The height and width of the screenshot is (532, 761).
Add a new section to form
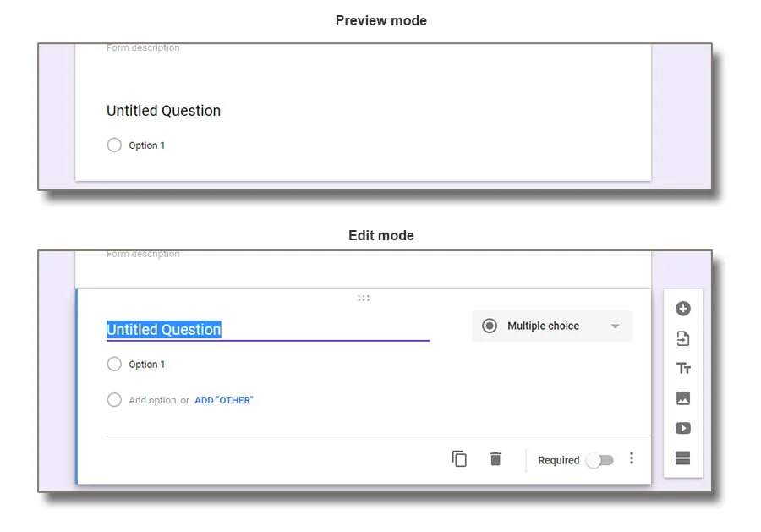coord(683,458)
